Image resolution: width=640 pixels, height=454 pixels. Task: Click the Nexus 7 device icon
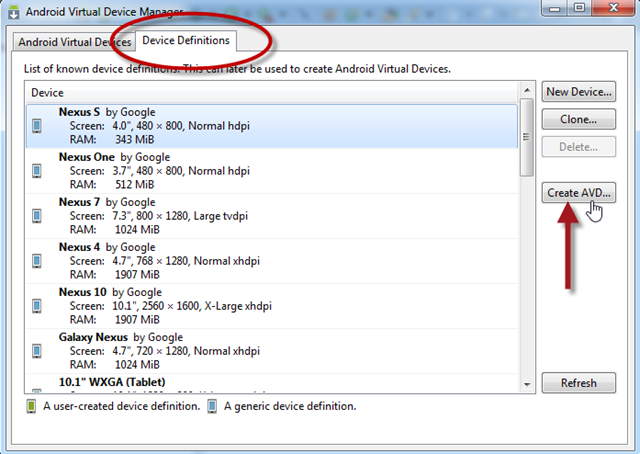coord(37,216)
